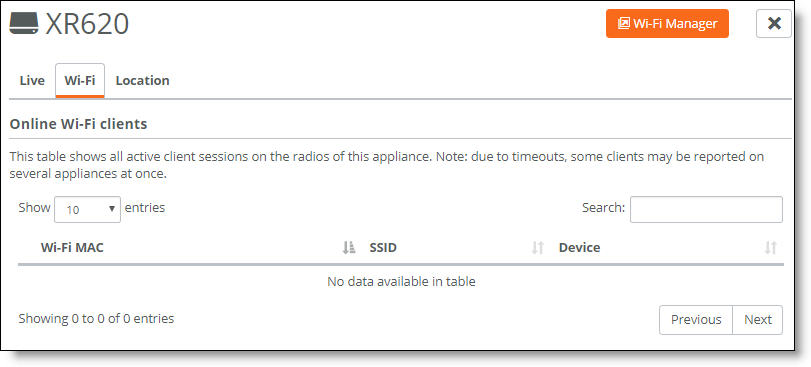This screenshot has width=811, height=367.
Task: Click the external-link icon inside Wi-Fi Manager
Action: pyautogui.click(x=624, y=23)
